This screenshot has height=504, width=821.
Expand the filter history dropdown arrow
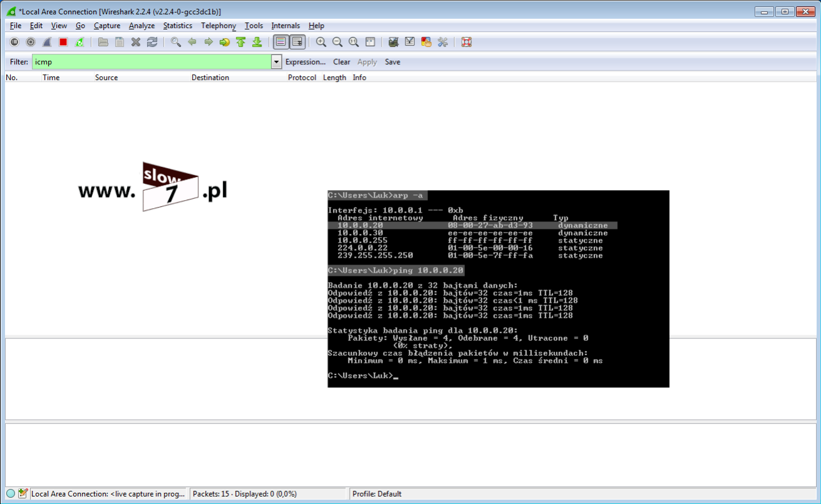pos(277,62)
